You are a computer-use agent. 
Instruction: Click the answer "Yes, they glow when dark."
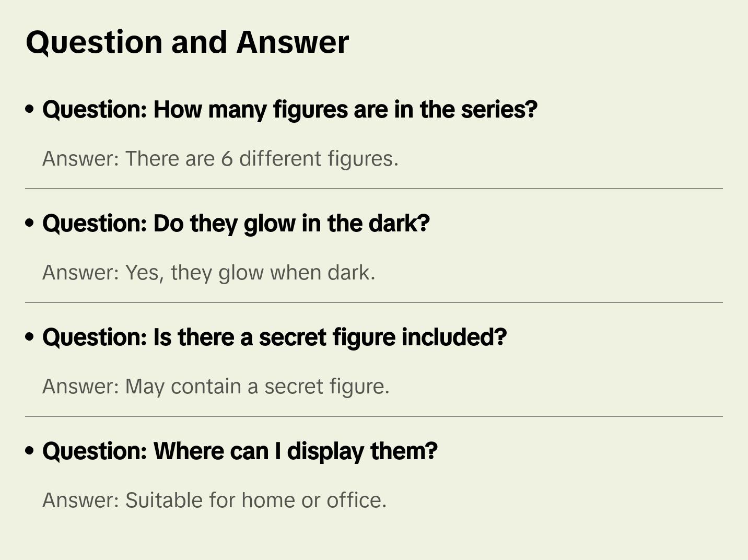pyautogui.click(x=208, y=273)
